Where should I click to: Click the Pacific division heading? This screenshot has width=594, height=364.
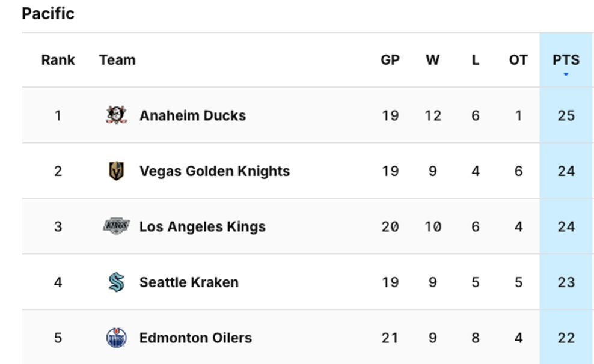(48, 14)
